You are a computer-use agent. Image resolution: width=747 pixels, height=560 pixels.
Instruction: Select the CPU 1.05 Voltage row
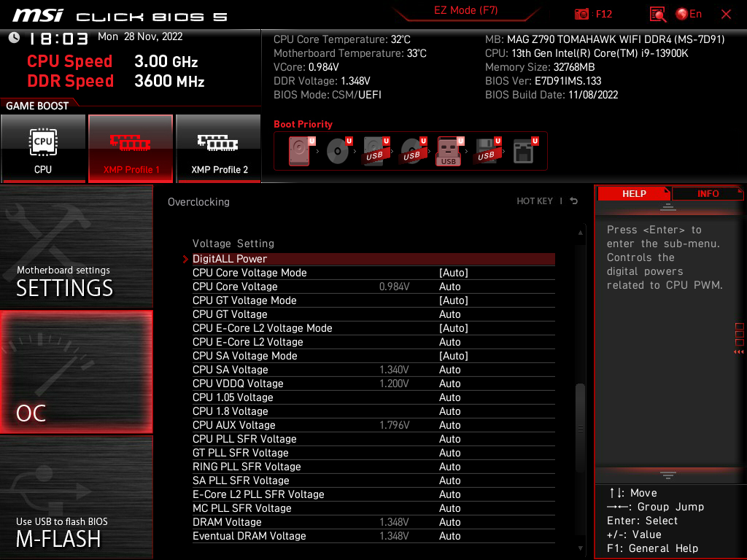tap(373, 397)
